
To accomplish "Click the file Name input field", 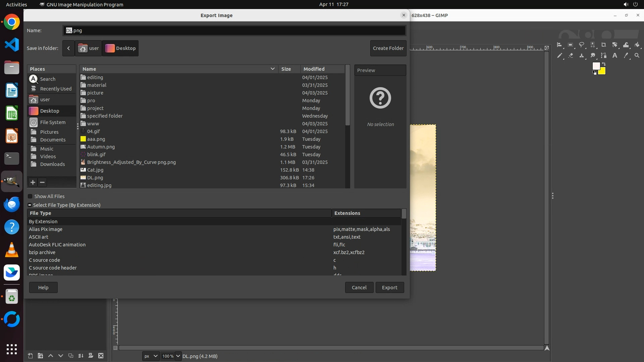I will pos(234,31).
